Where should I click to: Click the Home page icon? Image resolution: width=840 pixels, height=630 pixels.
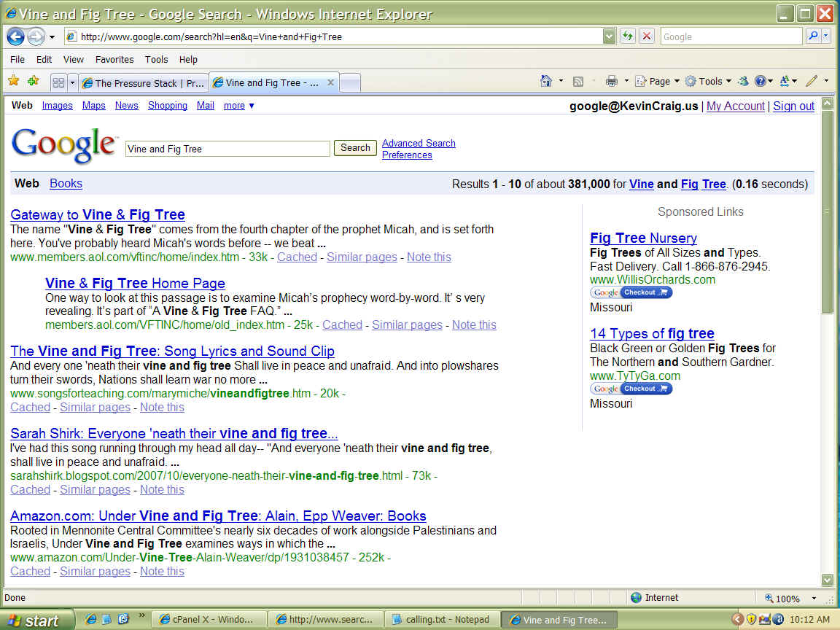tap(546, 81)
